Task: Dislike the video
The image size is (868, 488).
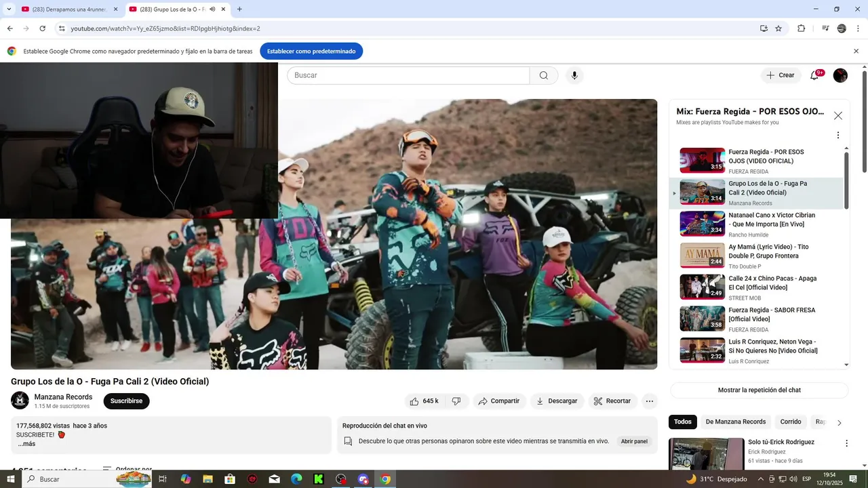Action: [456, 401]
